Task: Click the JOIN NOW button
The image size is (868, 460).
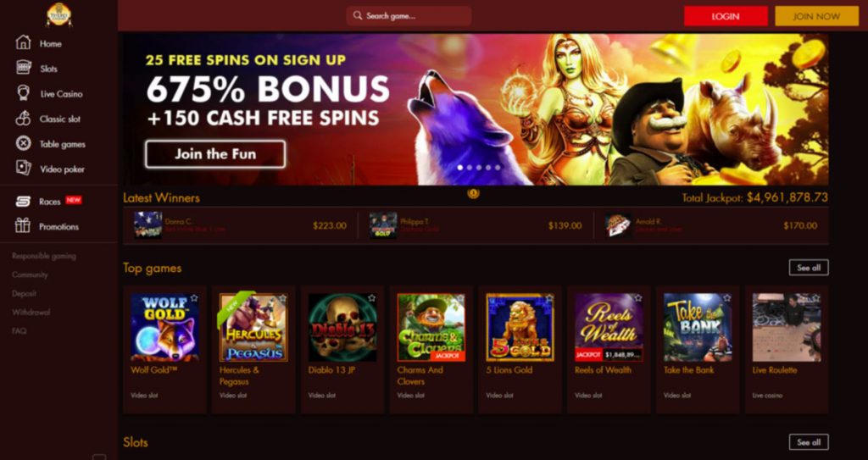Action: [816, 16]
